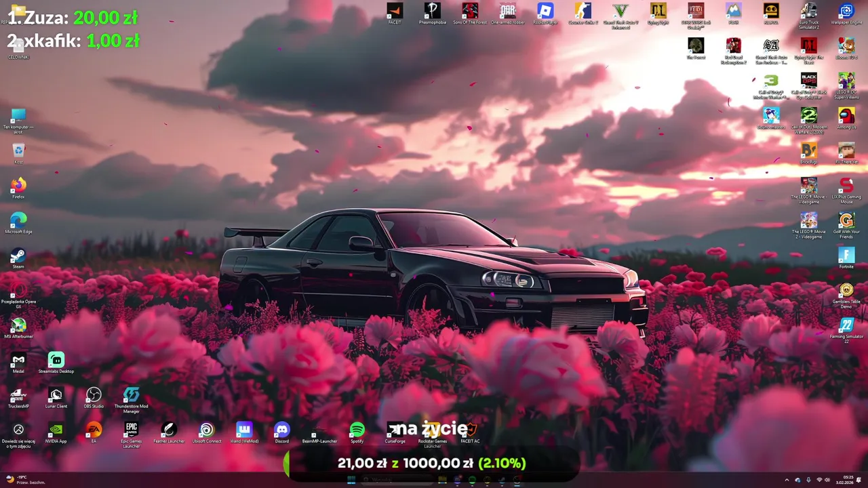The image size is (868, 488).
Task: Select LEGO DC Super-Villains icon
Action: 846,87
